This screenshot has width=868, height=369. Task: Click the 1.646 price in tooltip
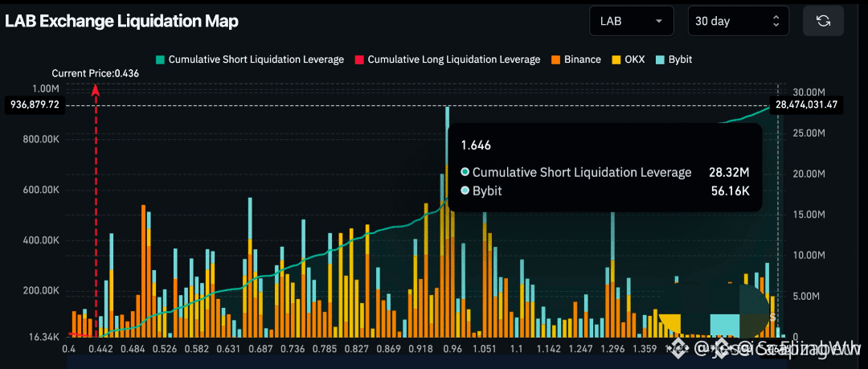[x=476, y=146]
